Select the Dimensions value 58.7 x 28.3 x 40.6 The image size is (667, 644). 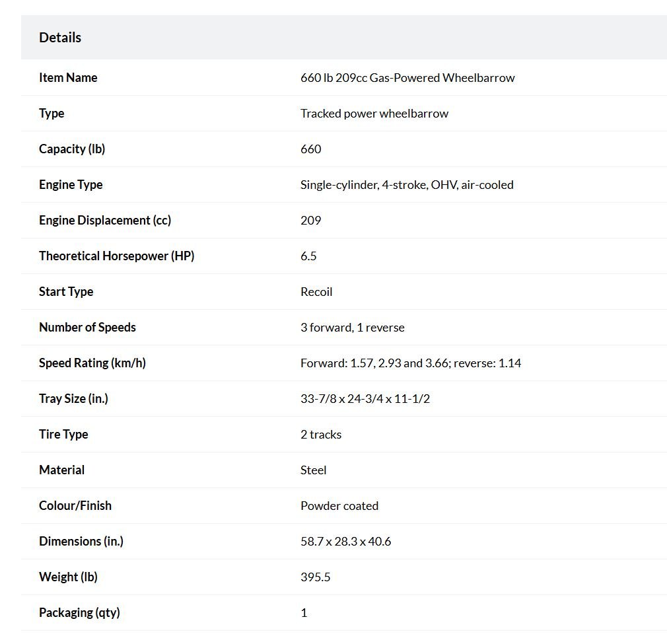tap(345, 542)
